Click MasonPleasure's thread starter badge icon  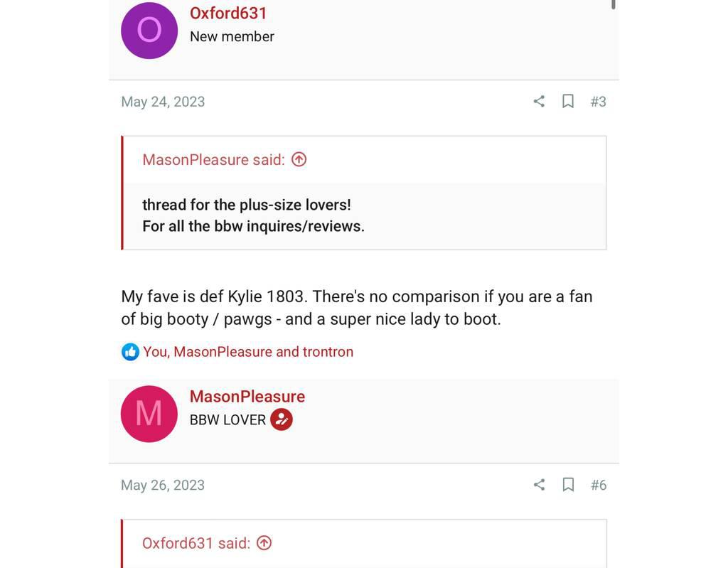pyautogui.click(x=282, y=419)
